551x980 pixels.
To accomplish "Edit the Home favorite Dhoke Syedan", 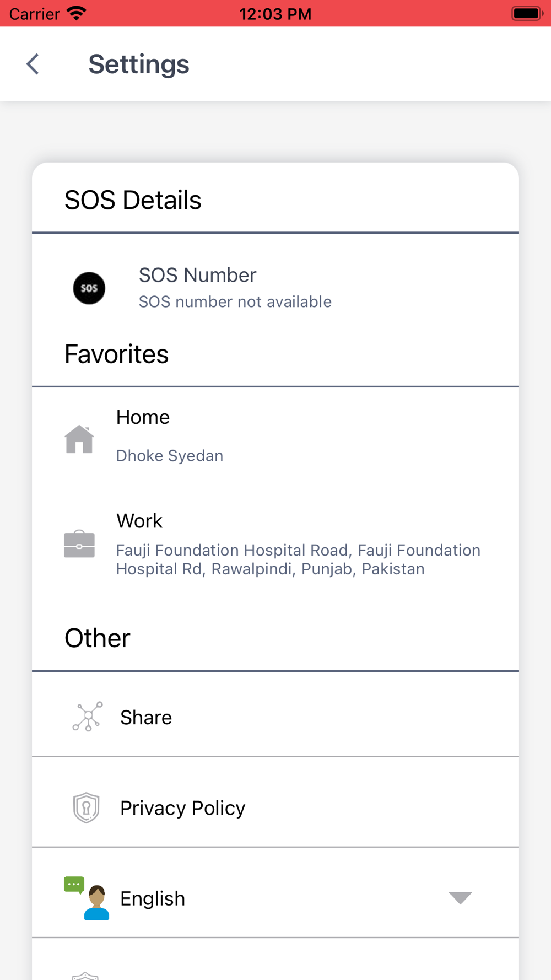I will pos(275,439).
